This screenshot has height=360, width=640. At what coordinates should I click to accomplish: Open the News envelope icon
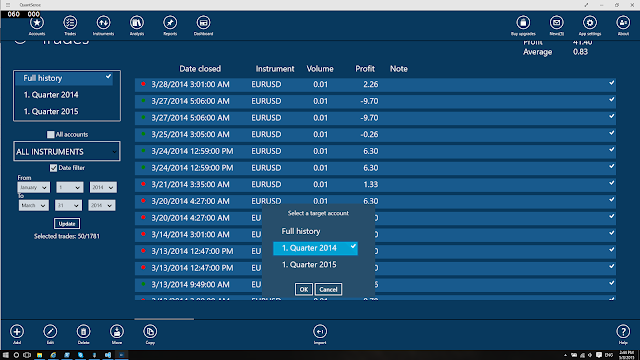(x=557, y=23)
